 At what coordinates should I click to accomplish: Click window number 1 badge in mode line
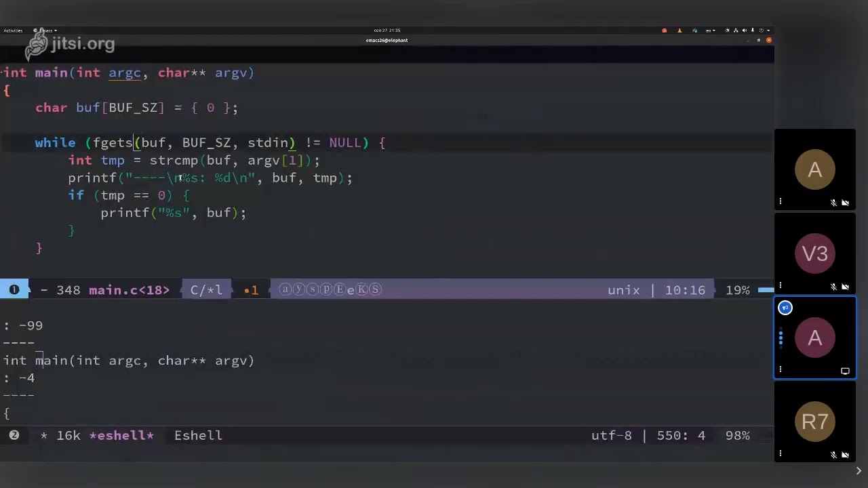14,289
